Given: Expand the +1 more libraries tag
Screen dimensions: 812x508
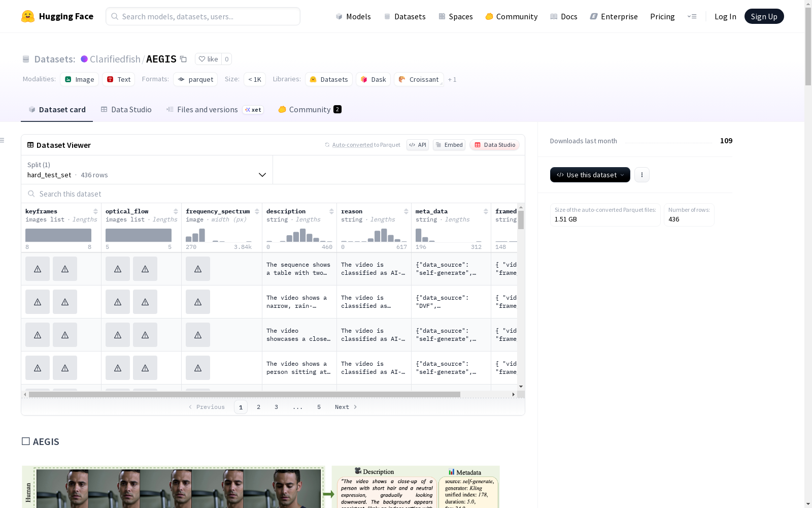Looking at the screenshot, I should [452, 79].
